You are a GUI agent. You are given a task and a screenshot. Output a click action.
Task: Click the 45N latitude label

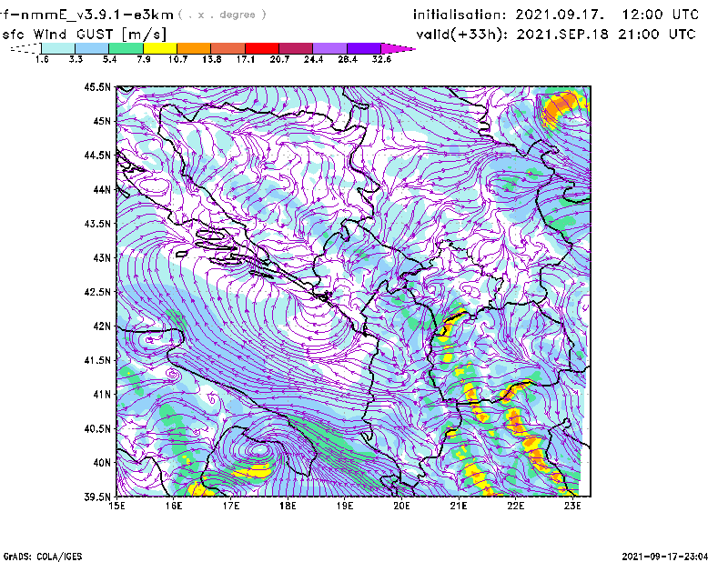[102, 121]
